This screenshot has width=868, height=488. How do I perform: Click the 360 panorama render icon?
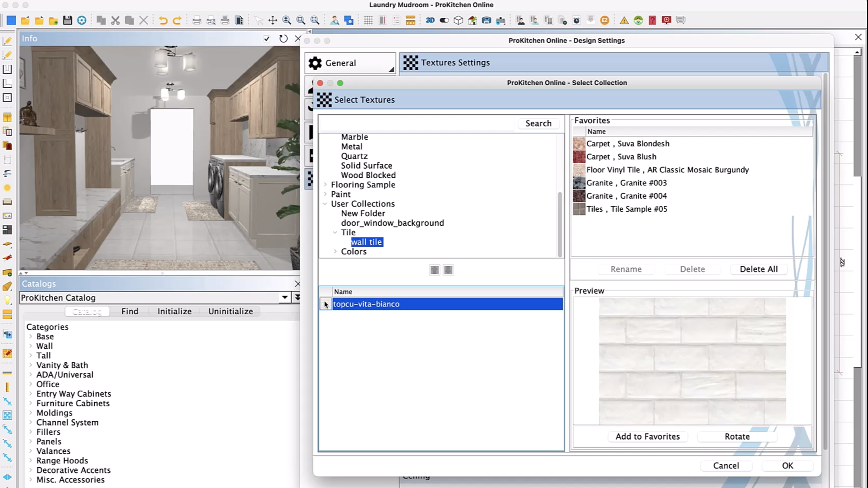(486, 20)
